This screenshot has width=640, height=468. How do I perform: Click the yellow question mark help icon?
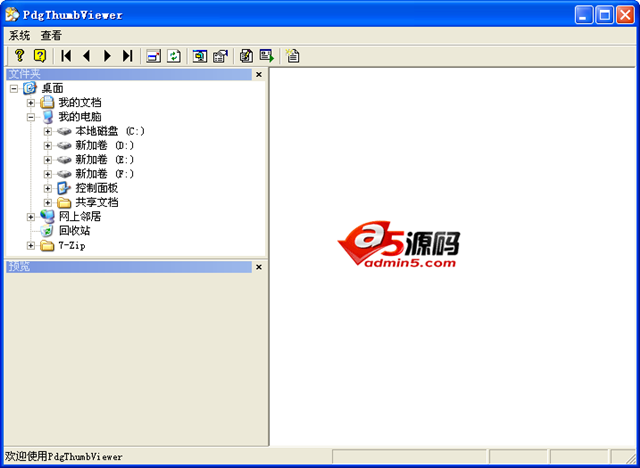point(19,55)
